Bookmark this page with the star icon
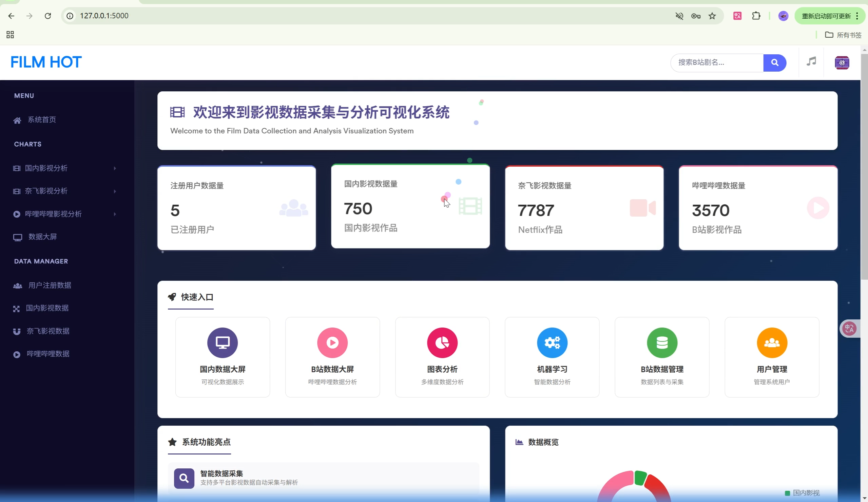 712,16
